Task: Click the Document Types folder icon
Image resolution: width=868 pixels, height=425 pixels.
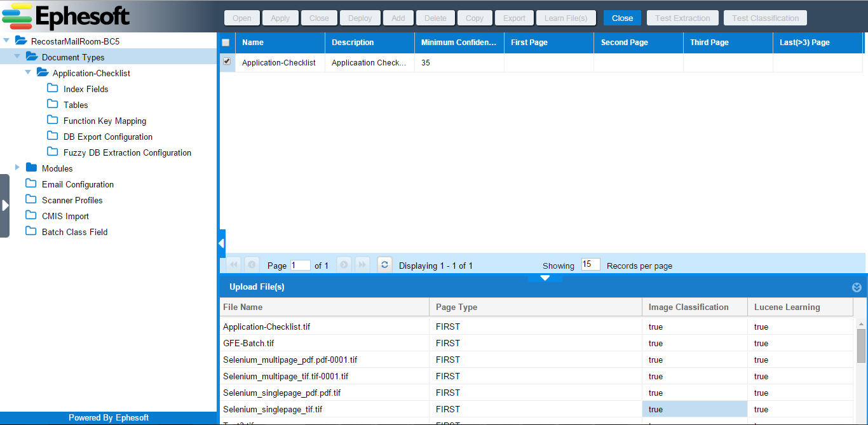Action: 32,57
